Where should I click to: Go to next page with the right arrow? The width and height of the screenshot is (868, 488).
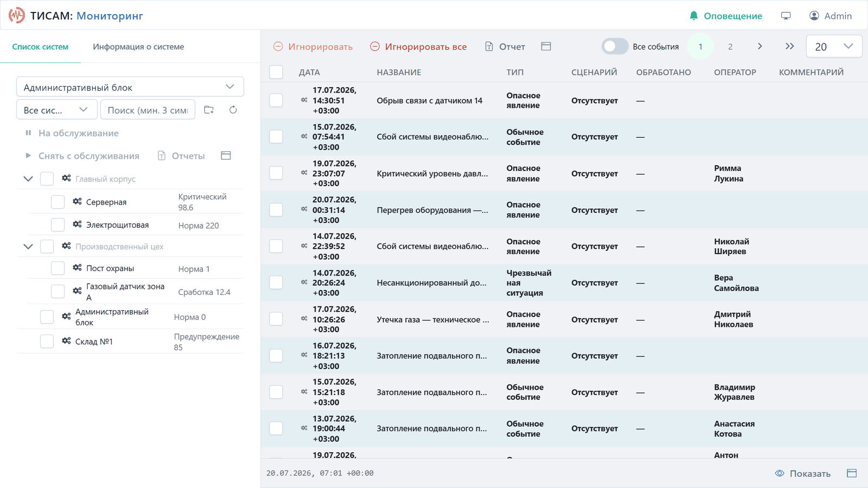click(x=760, y=47)
